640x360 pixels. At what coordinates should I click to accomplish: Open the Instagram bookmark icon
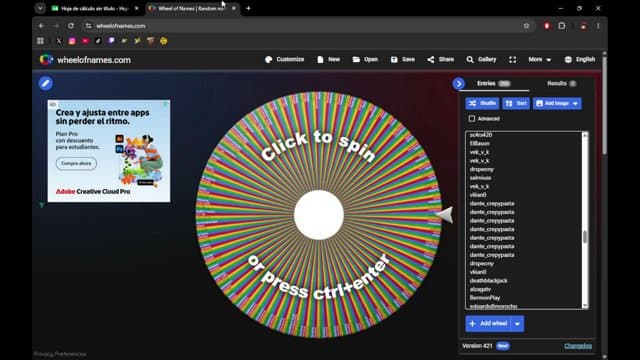(x=72, y=41)
